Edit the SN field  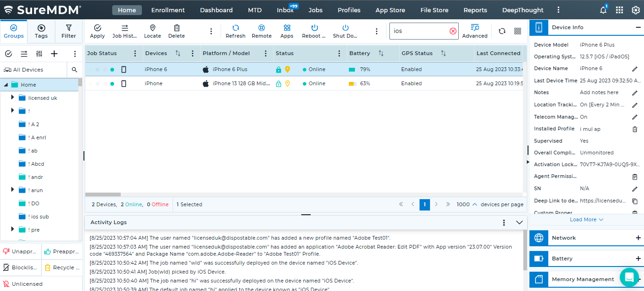tap(635, 189)
